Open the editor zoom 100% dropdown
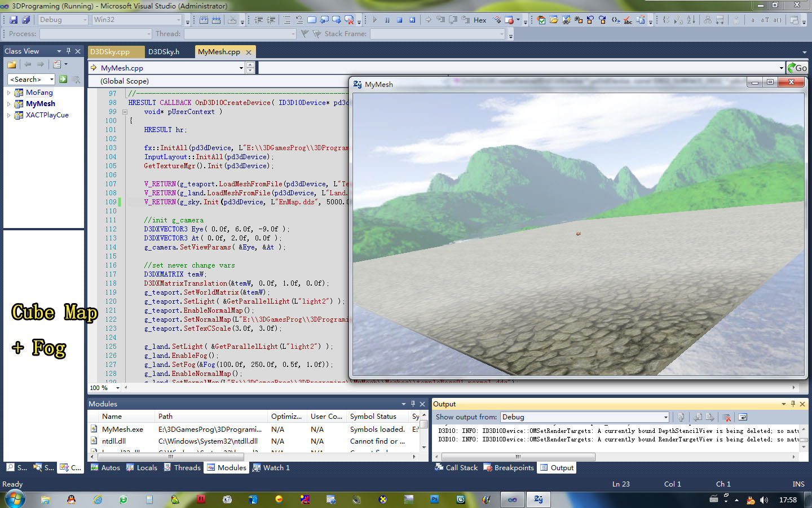The image size is (812, 508). pos(117,388)
